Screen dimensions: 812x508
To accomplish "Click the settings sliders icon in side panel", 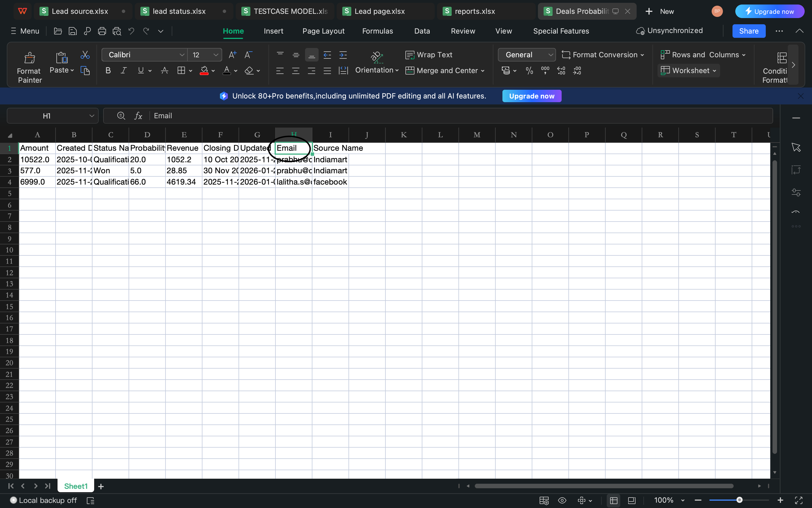I will tap(796, 192).
